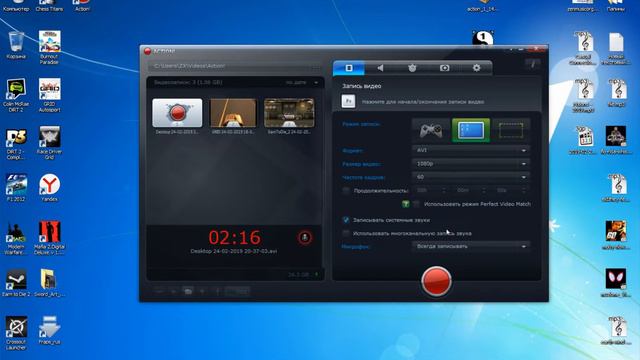The height and width of the screenshot is (360, 640).
Task: Select the games recording mode with the gamepad icon
Action: point(431,131)
